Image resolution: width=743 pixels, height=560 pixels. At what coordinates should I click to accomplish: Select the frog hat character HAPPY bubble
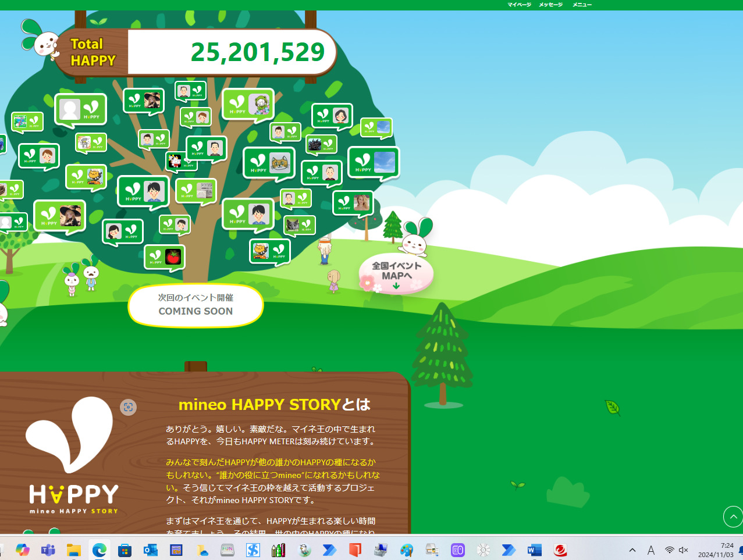tap(248, 105)
